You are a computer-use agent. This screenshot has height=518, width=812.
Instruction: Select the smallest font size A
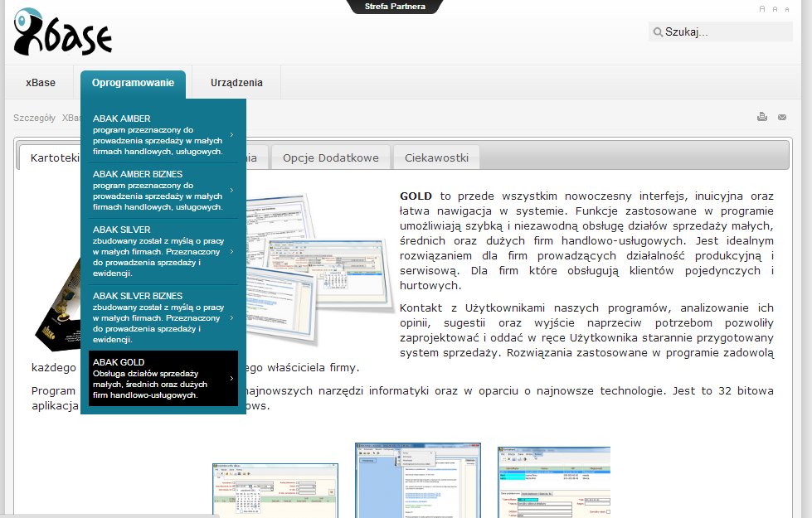787,9
